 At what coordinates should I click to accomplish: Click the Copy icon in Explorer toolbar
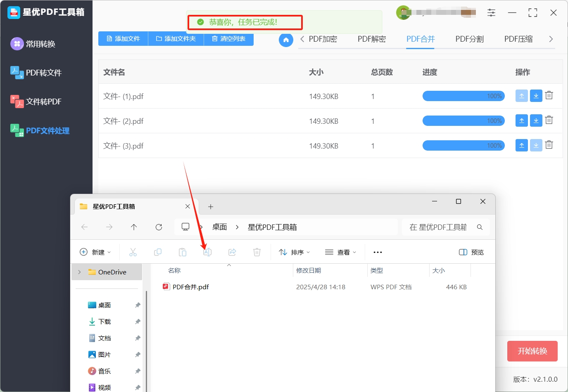pyautogui.click(x=158, y=252)
